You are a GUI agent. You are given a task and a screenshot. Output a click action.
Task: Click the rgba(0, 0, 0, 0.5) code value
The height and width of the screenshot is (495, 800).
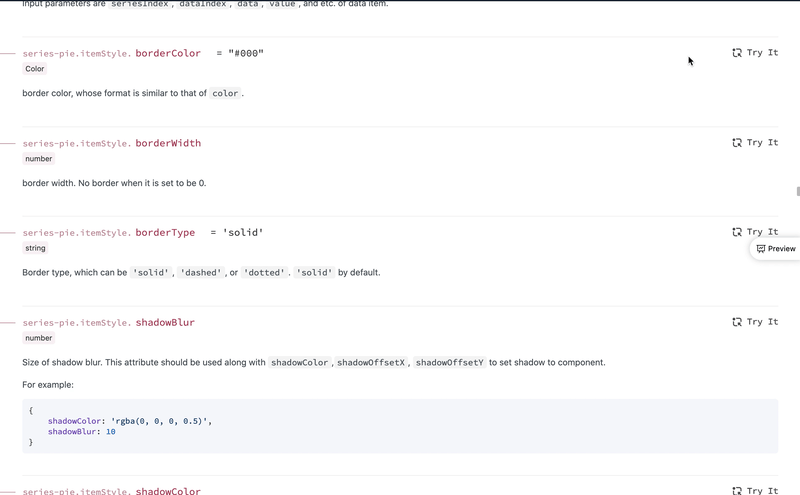(159, 421)
